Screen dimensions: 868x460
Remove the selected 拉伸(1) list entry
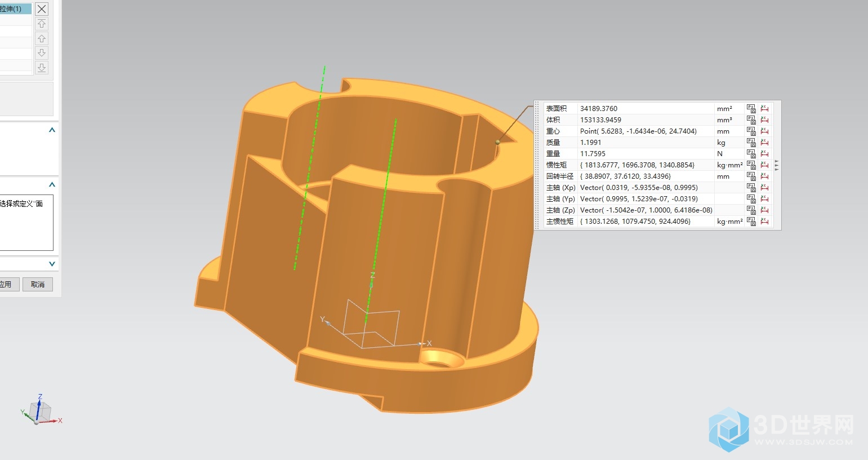(42, 9)
